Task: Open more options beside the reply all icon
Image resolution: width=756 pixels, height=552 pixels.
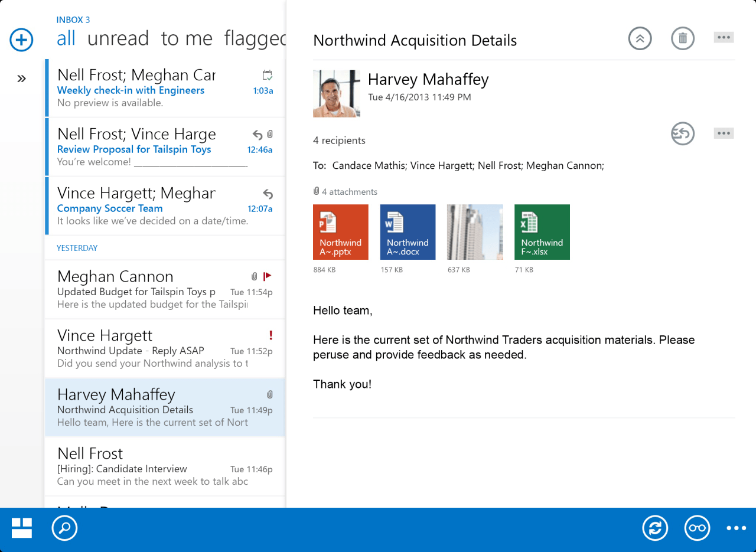Action: coord(724,133)
